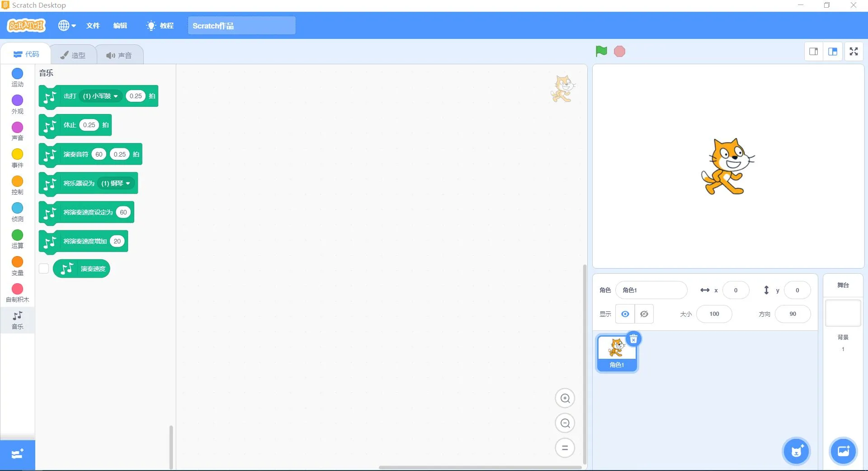Open the language globe dropdown
Screen dimensions: 868x471
click(66, 26)
